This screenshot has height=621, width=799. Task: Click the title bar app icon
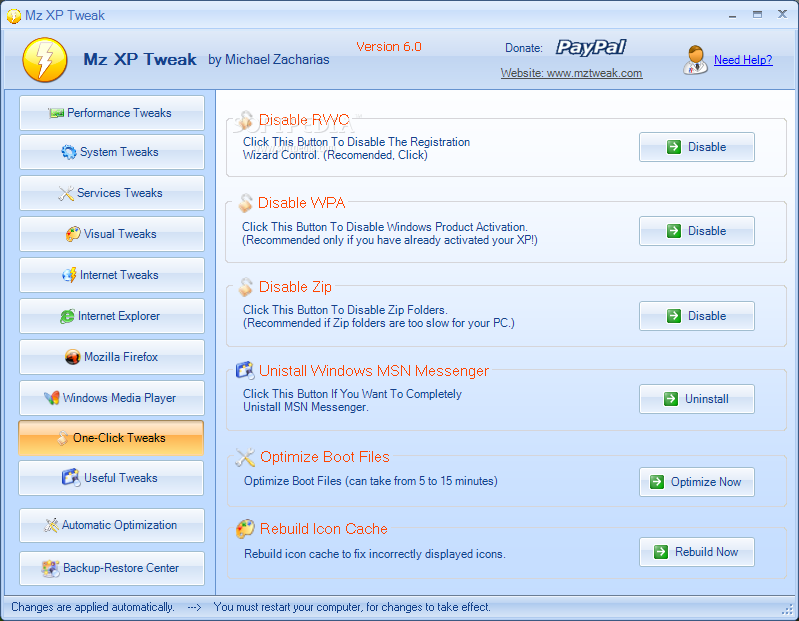coord(14,16)
